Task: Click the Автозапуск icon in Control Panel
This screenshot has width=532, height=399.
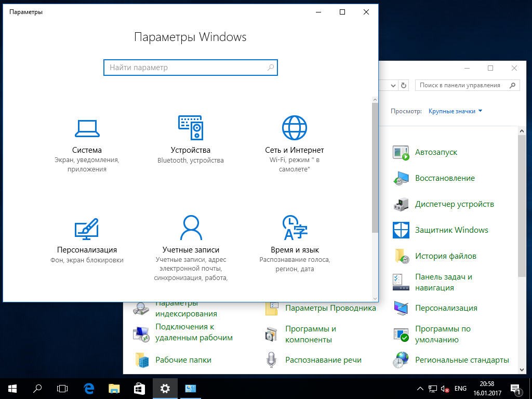Action: (x=401, y=152)
